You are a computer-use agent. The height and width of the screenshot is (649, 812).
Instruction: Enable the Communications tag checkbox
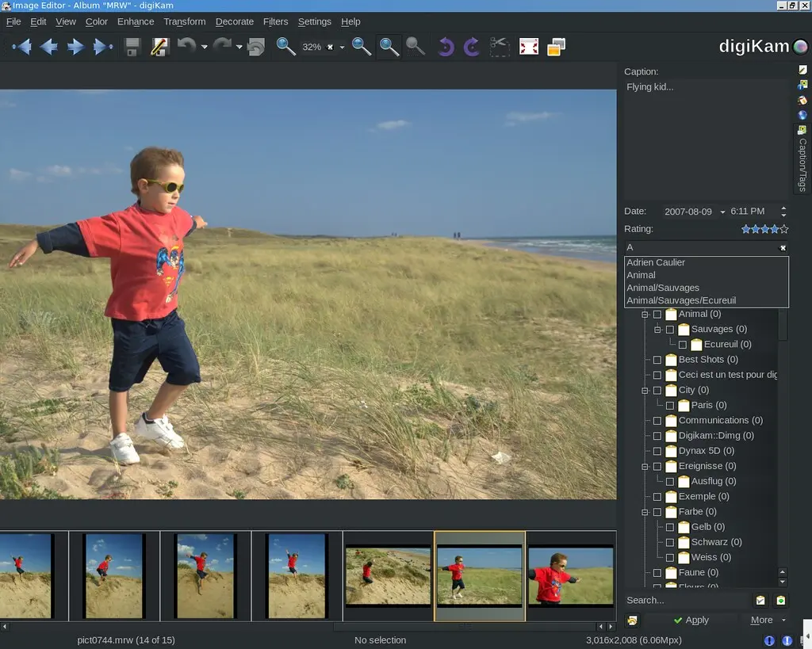[x=657, y=421]
